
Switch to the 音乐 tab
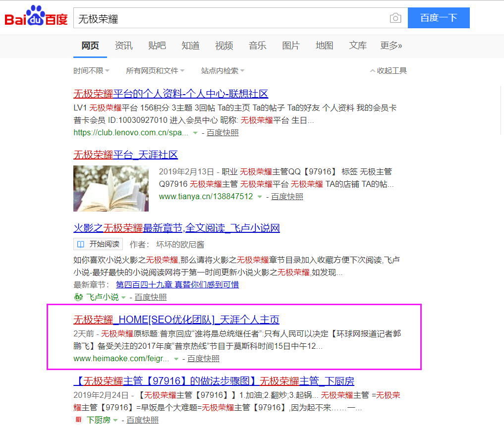(x=258, y=46)
